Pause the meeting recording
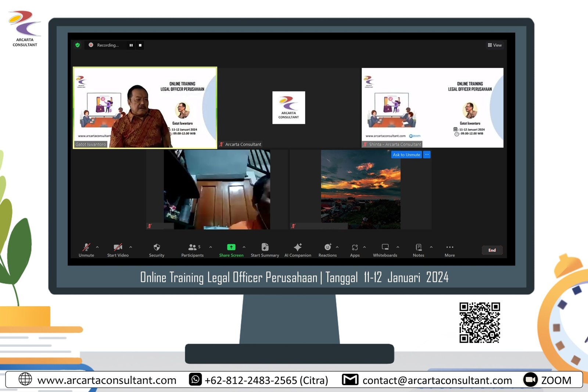588x392 pixels. [x=131, y=45]
